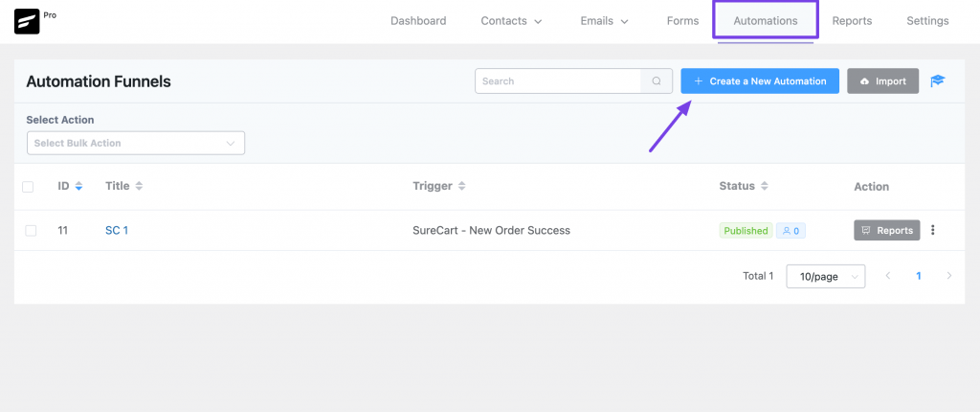Click the subscriber count badge for SC 1
The width and height of the screenshot is (980, 412).
(x=791, y=231)
